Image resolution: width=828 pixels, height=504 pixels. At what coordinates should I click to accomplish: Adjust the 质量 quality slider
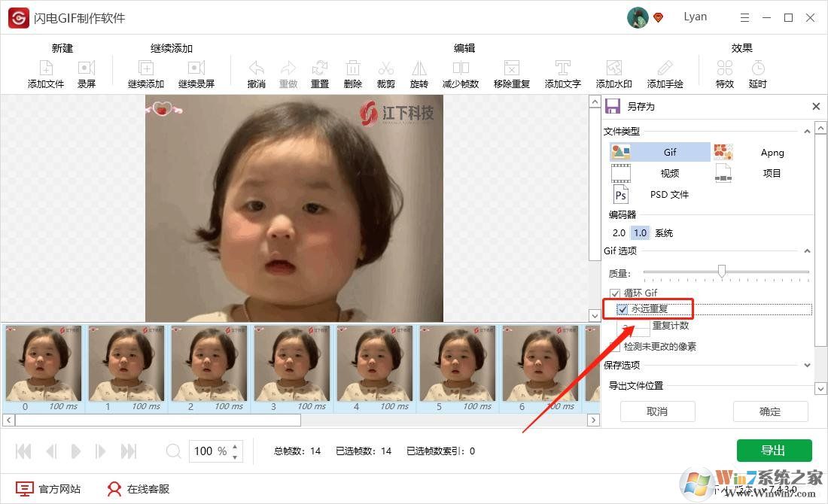(723, 272)
